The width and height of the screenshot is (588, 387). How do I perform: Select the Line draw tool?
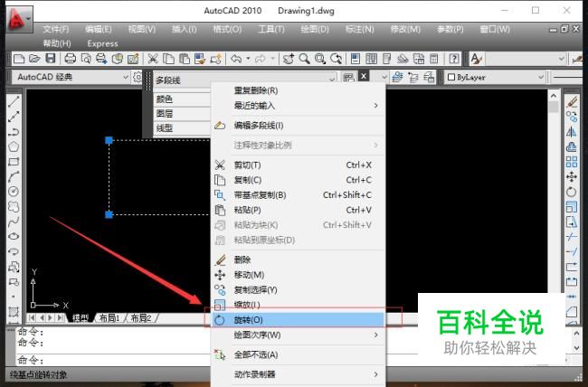tap(14, 101)
